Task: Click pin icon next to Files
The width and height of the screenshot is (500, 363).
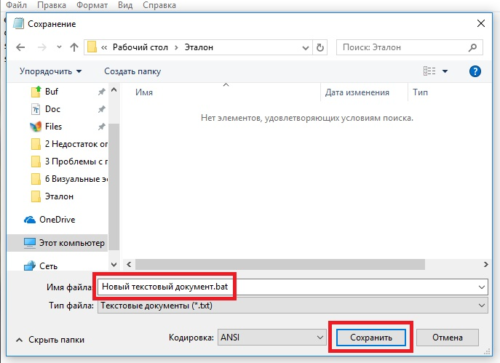Action: pos(101,127)
